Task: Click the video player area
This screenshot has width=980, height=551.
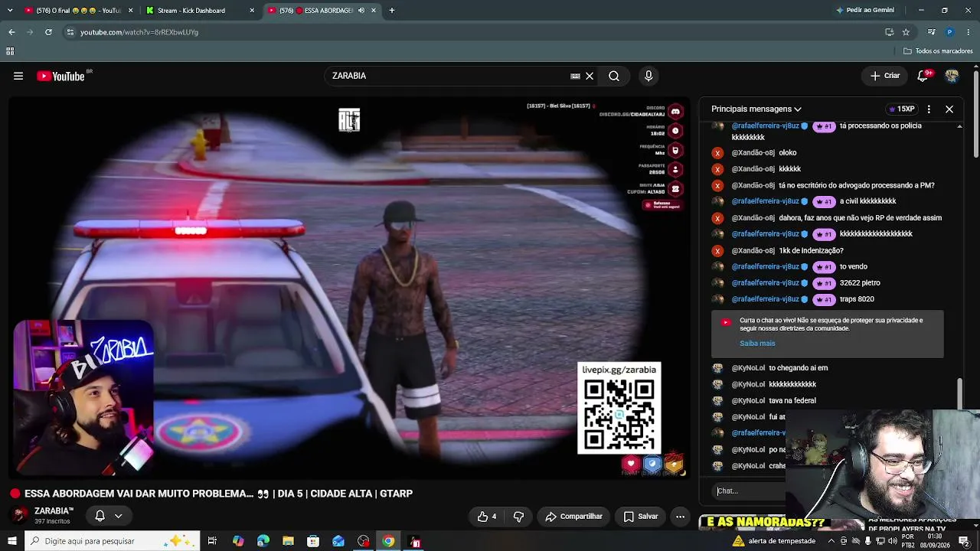Action: (348, 288)
